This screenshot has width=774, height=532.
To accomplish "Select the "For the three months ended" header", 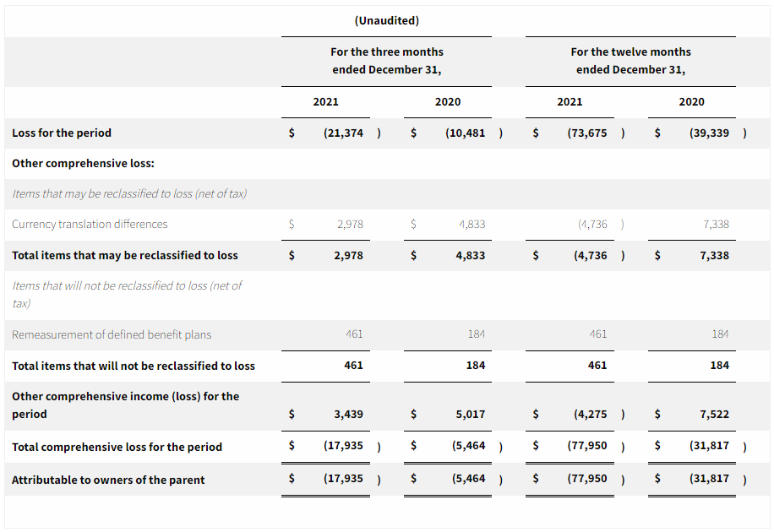I will (386, 61).
